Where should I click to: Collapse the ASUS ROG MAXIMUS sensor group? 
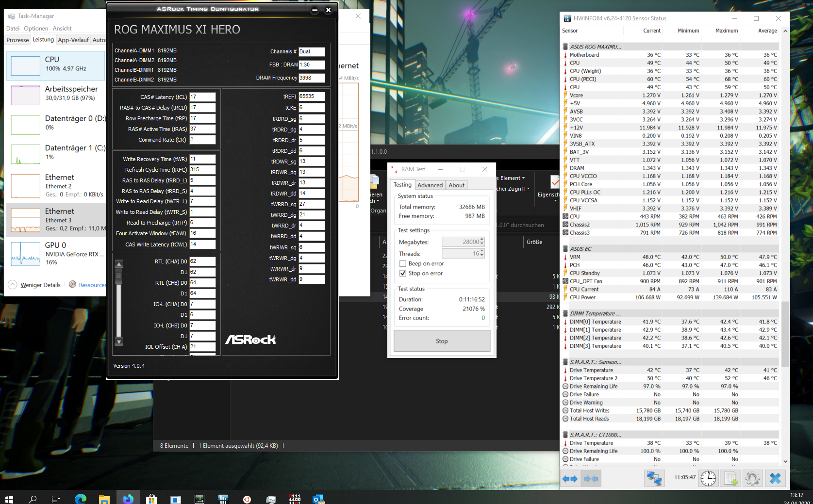[565, 47]
